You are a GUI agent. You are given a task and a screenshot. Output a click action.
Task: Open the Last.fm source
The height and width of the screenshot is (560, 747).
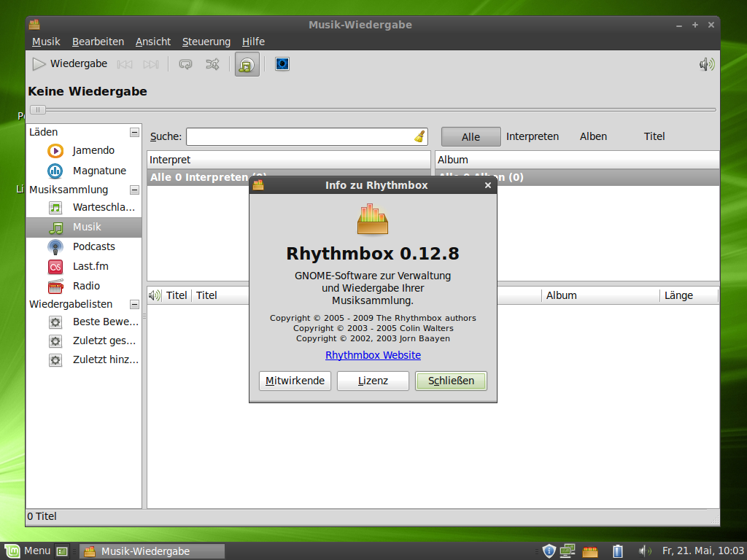(90, 266)
